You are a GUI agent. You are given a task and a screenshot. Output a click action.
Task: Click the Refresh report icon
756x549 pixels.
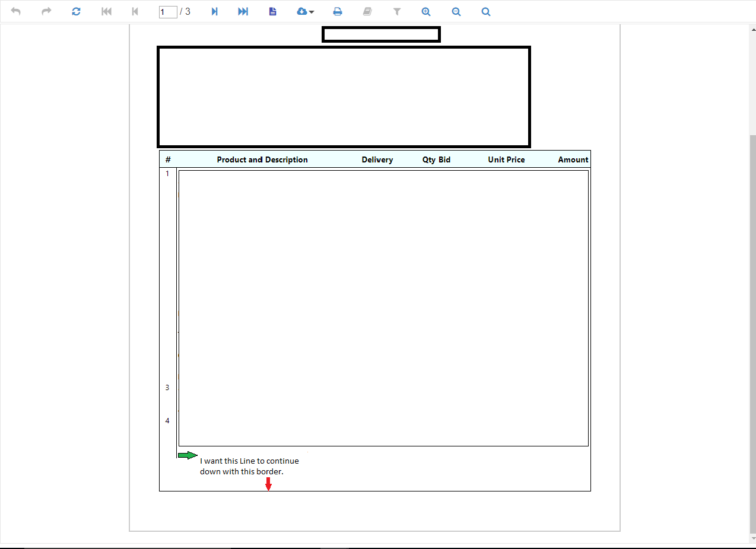pyautogui.click(x=76, y=12)
